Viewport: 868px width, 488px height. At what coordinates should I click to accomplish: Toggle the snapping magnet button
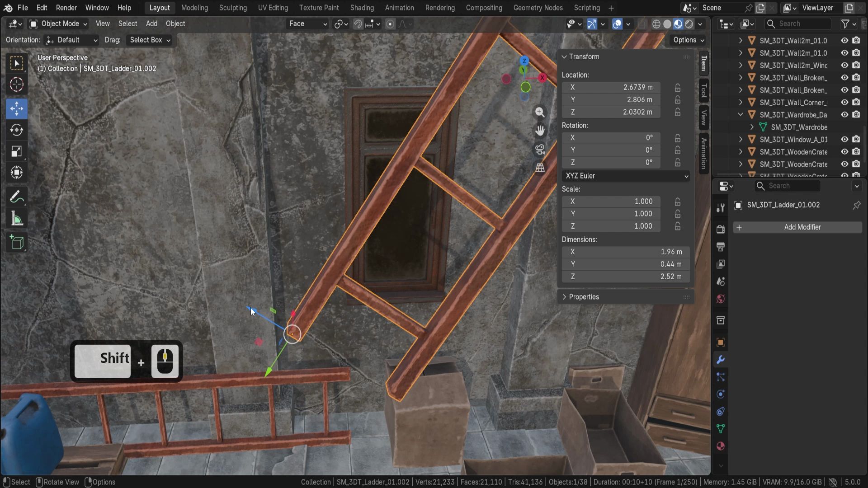point(358,24)
